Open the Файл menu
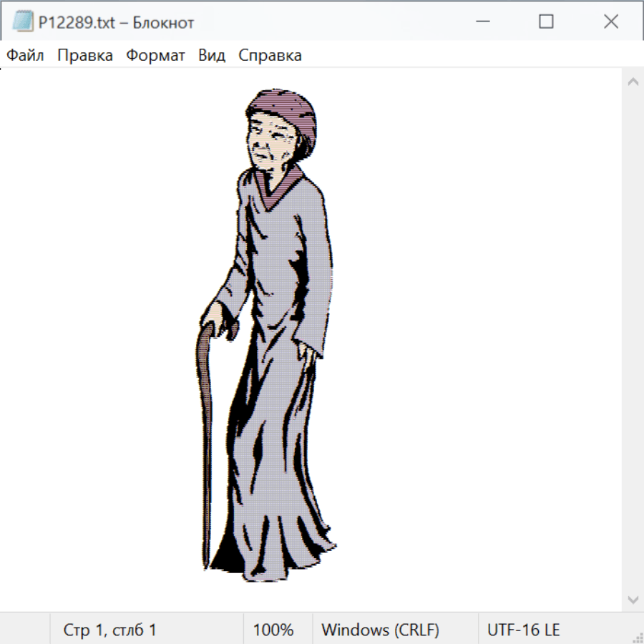644x644 pixels. (x=26, y=56)
